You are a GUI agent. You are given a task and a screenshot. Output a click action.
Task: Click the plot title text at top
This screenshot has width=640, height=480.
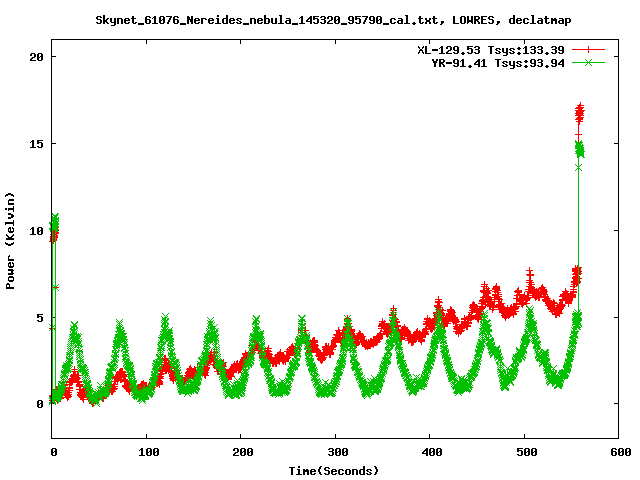point(334,19)
